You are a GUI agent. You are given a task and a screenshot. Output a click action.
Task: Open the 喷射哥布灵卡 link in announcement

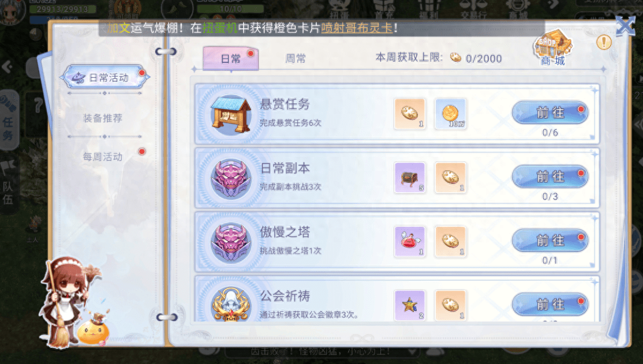[357, 28]
